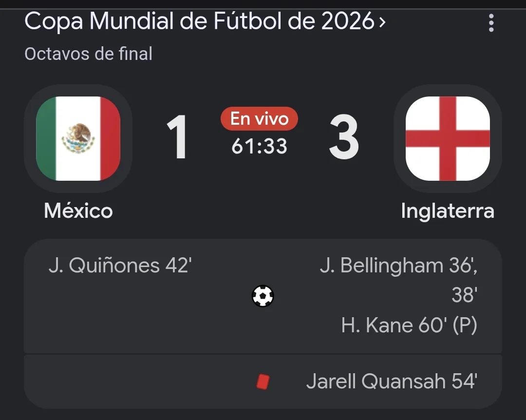The width and height of the screenshot is (526, 420).
Task: Click the Mexico flag icon
Action: tap(78, 138)
